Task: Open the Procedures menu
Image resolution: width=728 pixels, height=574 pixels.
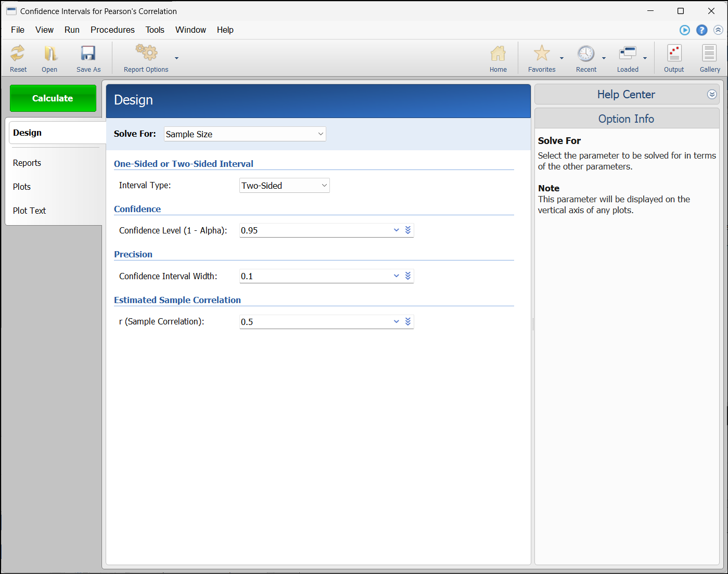Action: [x=112, y=30]
